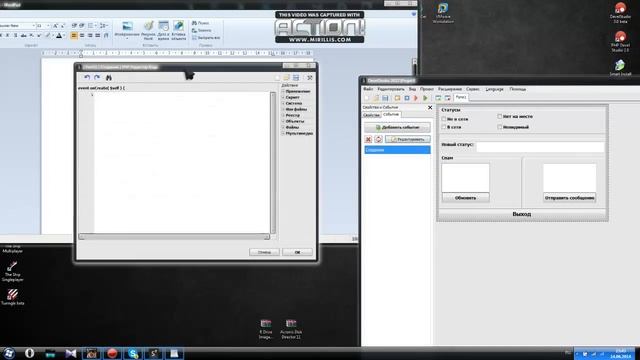Open WordPad font size dropdown
The width and height of the screenshot is (640, 360).
point(48,26)
